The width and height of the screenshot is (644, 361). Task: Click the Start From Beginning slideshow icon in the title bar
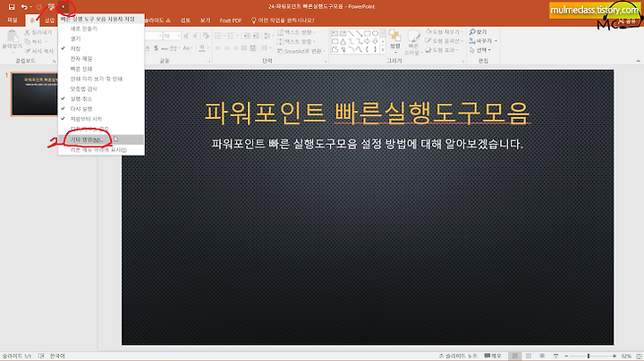(x=51, y=7)
